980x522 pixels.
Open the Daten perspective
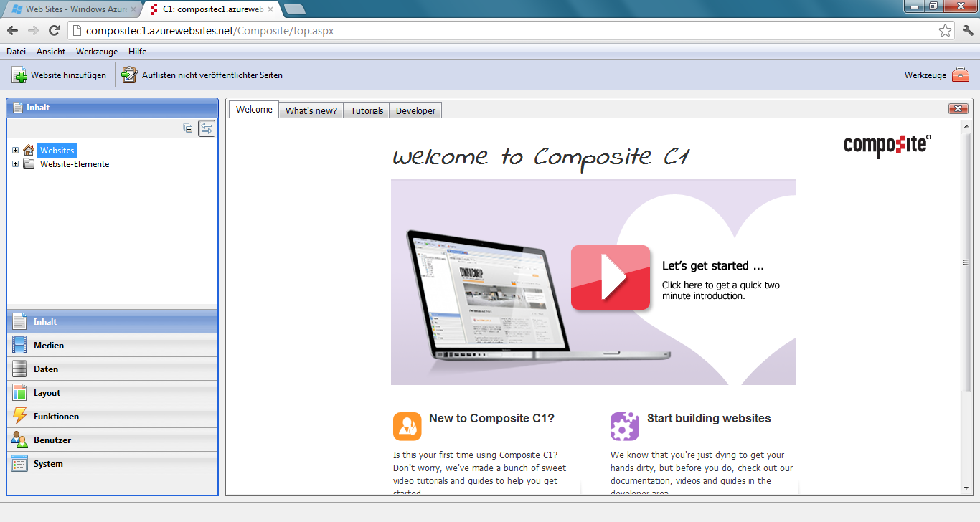[x=46, y=369]
